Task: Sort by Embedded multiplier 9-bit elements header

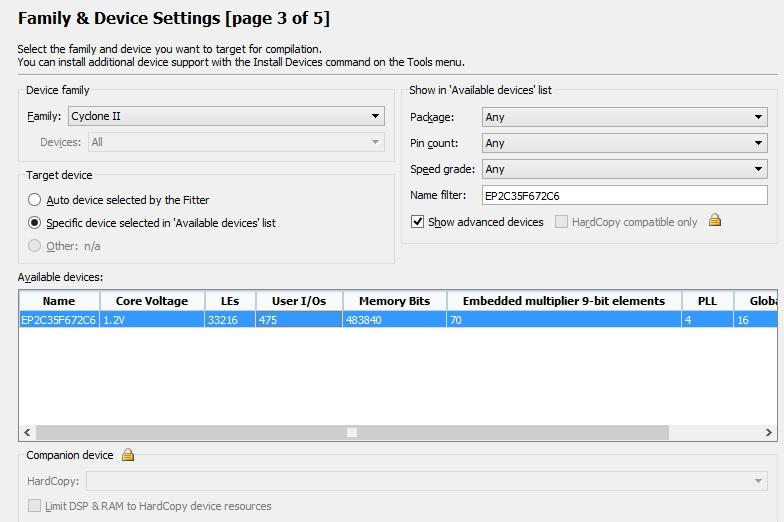Action: pos(564,301)
